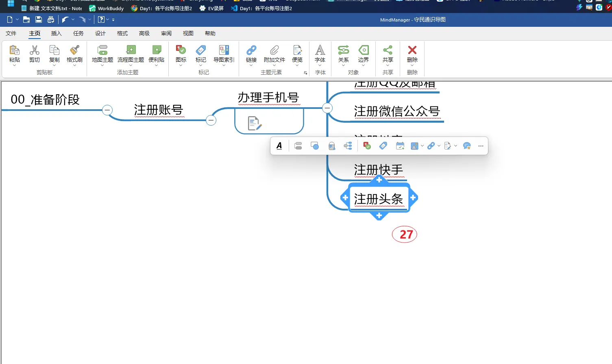
Task: Click the undo arrow in quick access toolbar
Action: pos(65,19)
